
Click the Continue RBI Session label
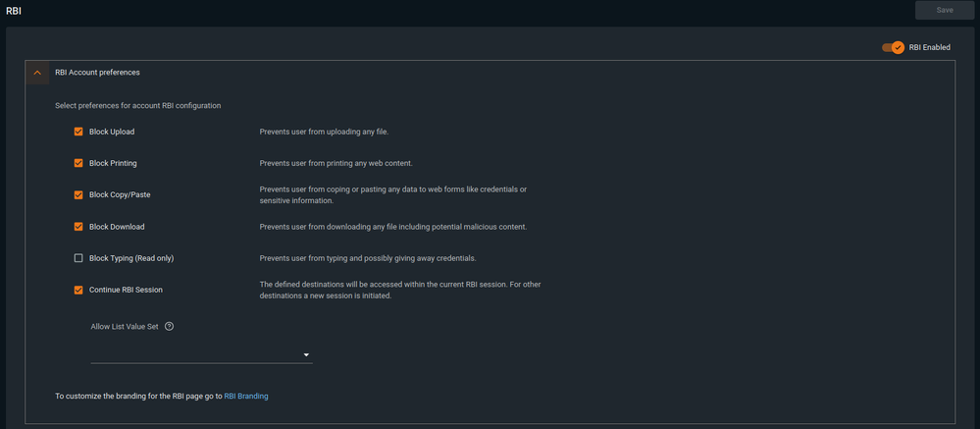[126, 291]
